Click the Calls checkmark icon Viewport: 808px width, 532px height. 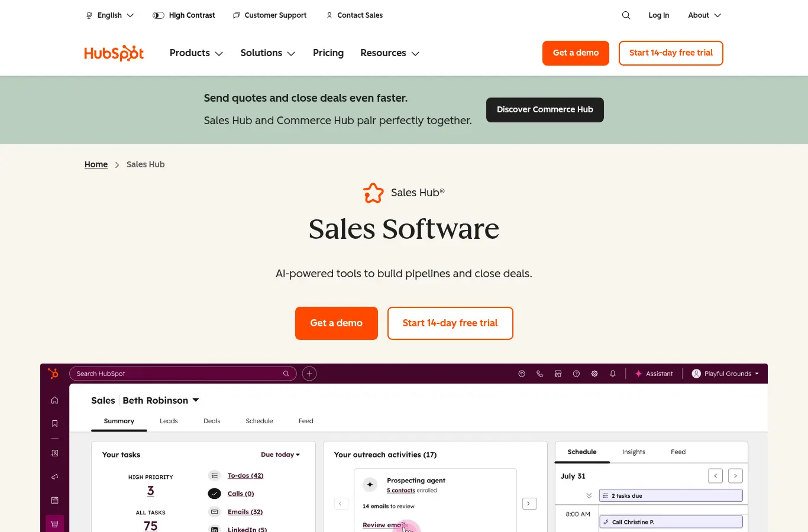215,494
